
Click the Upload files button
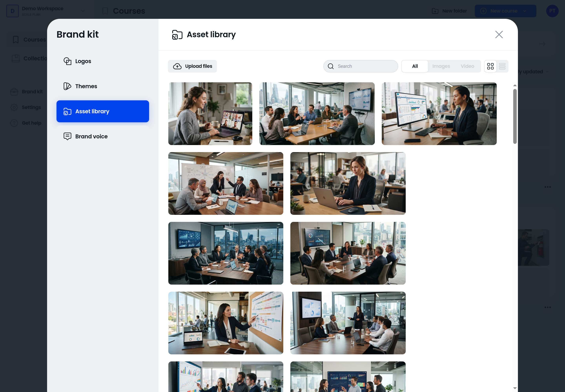pos(192,66)
